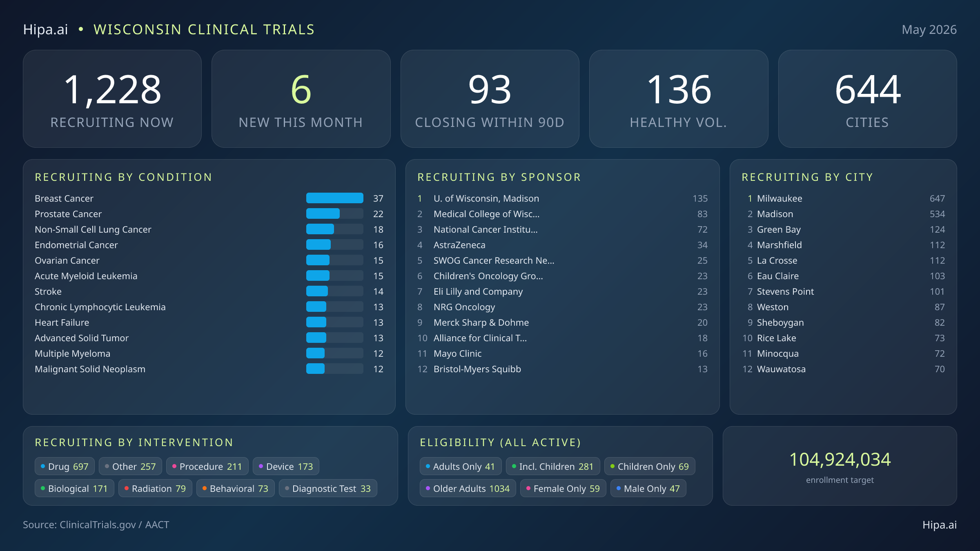Click the Procedure 211 chip

click(207, 466)
